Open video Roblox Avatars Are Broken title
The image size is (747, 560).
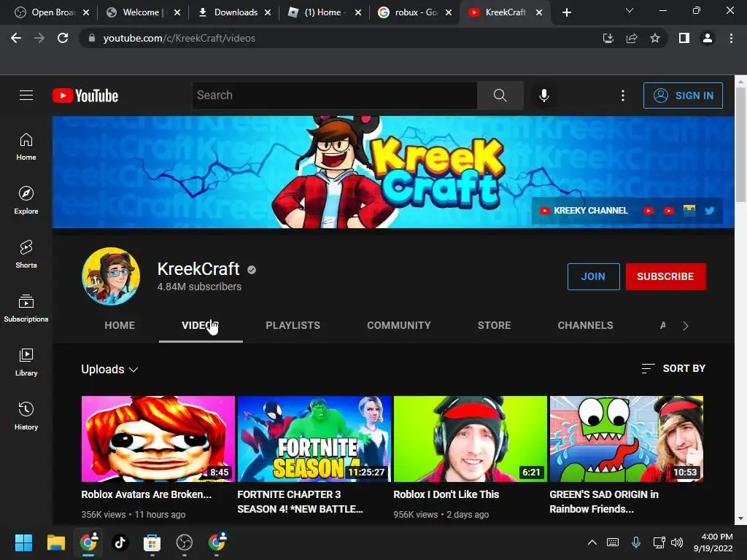pyautogui.click(x=146, y=495)
